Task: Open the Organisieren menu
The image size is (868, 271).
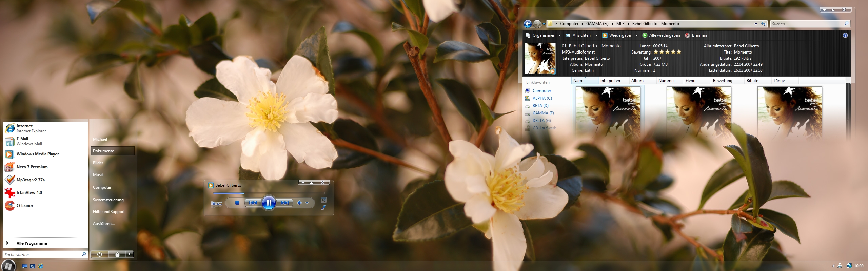Action: tap(543, 35)
